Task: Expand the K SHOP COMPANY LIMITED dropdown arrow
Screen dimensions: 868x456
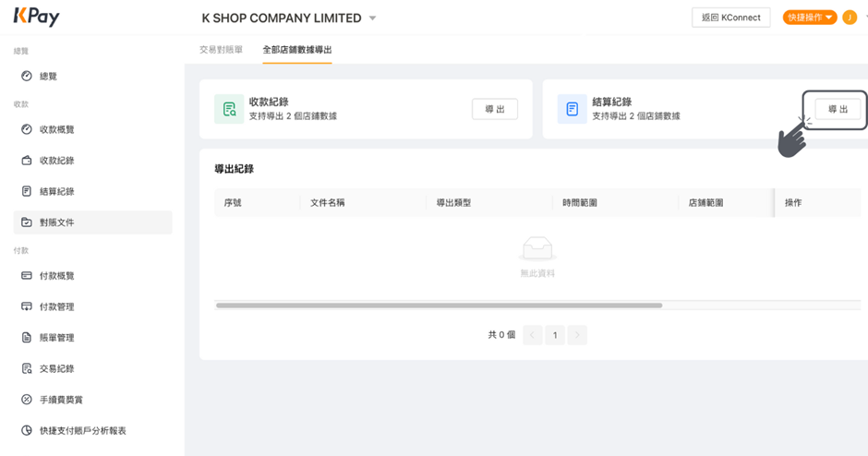Action: pyautogui.click(x=372, y=18)
